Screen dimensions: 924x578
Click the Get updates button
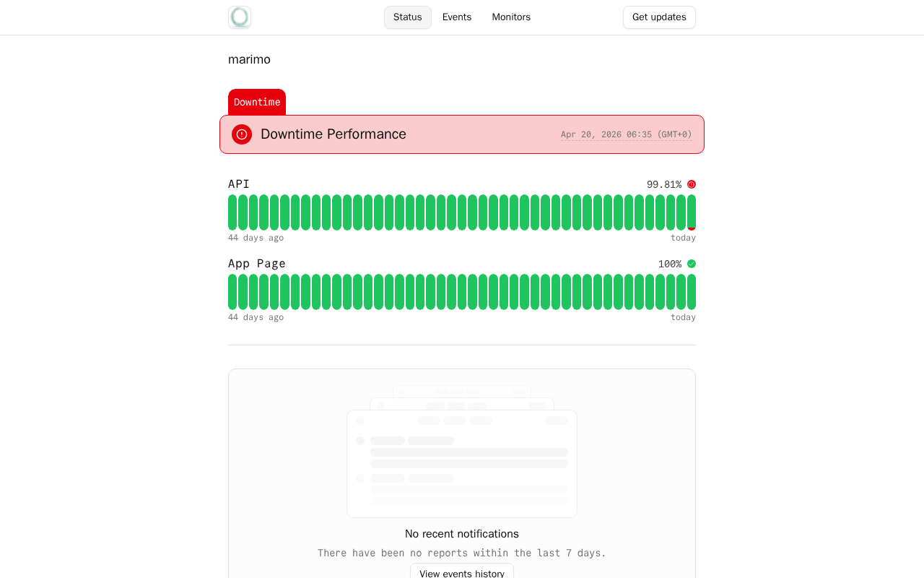[659, 17]
